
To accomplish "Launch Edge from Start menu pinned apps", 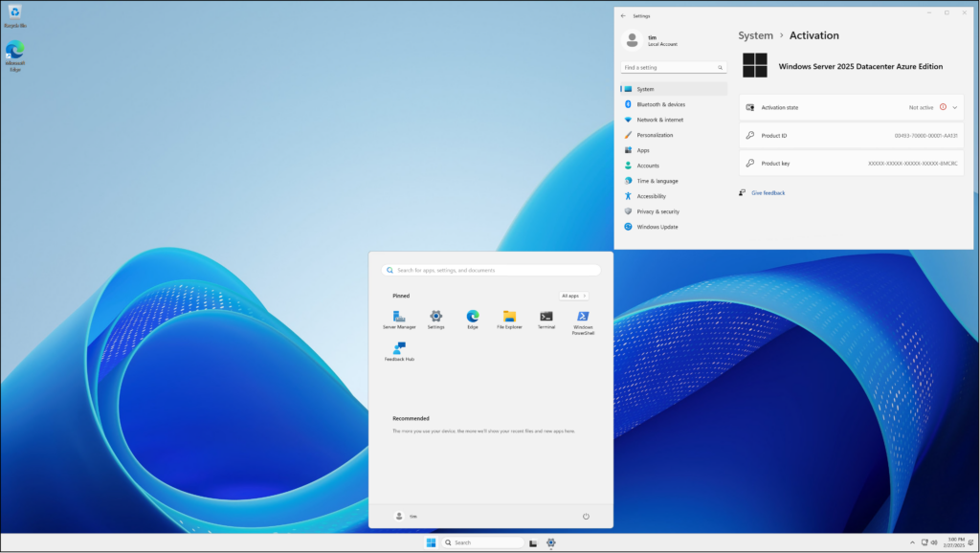I will [473, 320].
